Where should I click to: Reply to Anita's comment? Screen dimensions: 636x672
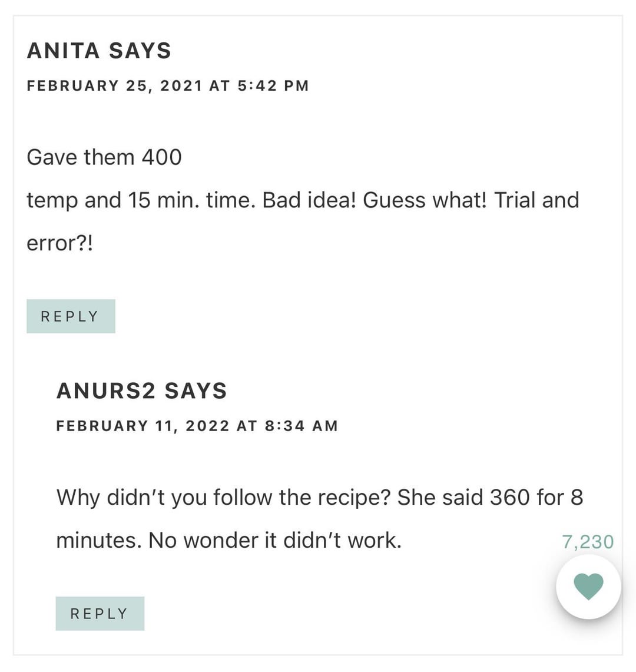click(x=71, y=316)
